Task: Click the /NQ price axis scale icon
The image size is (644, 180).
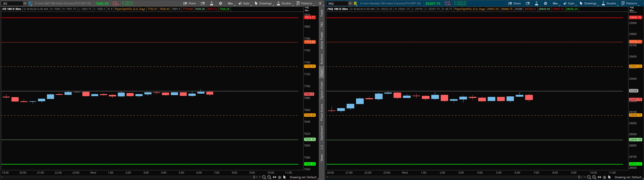Action: point(632,9)
